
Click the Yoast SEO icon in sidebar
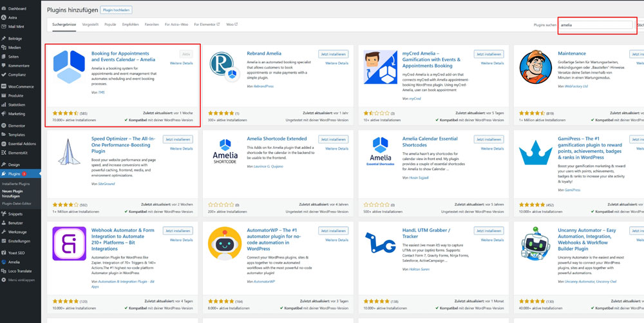point(4,253)
